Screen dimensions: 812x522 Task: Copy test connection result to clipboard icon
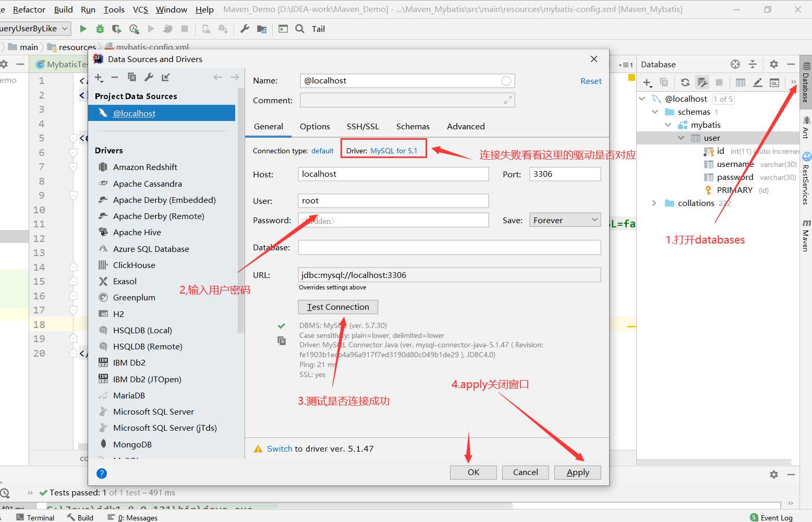pos(282,341)
